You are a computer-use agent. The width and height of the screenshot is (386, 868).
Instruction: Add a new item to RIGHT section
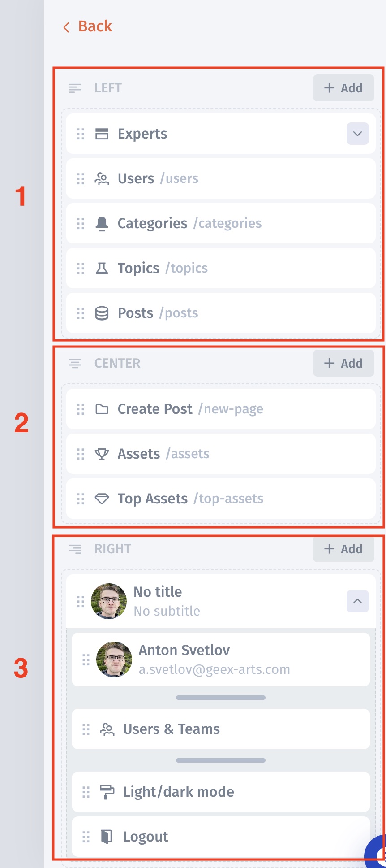tap(343, 549)
